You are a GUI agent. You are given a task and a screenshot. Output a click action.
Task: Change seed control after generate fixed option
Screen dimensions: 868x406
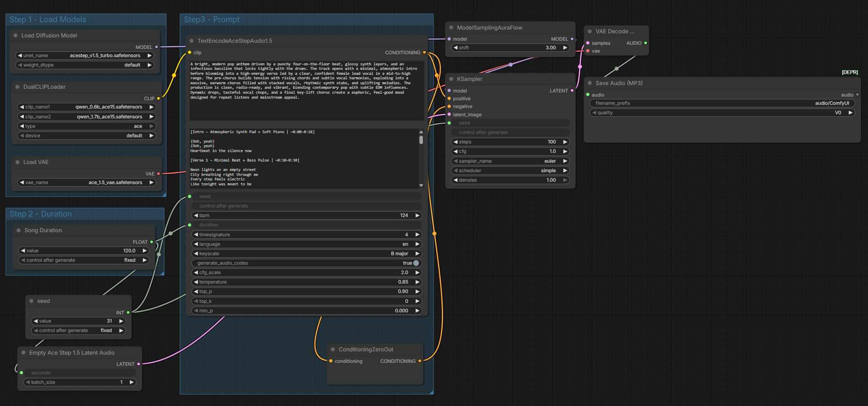tap(79, 330)
